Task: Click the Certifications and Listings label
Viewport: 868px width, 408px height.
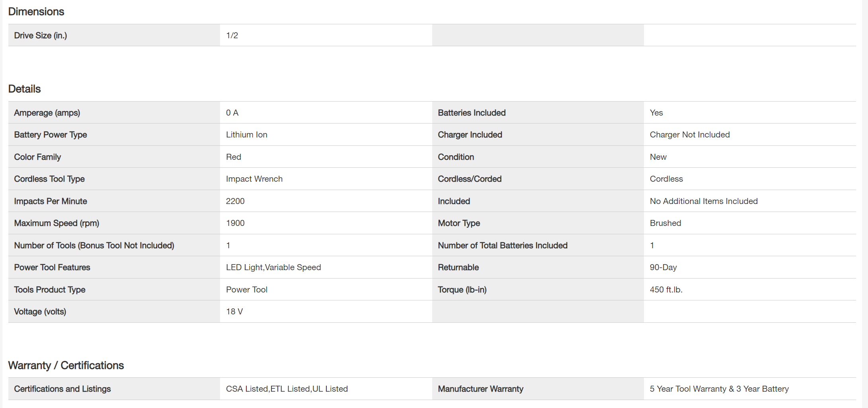Action: point(62,389)
